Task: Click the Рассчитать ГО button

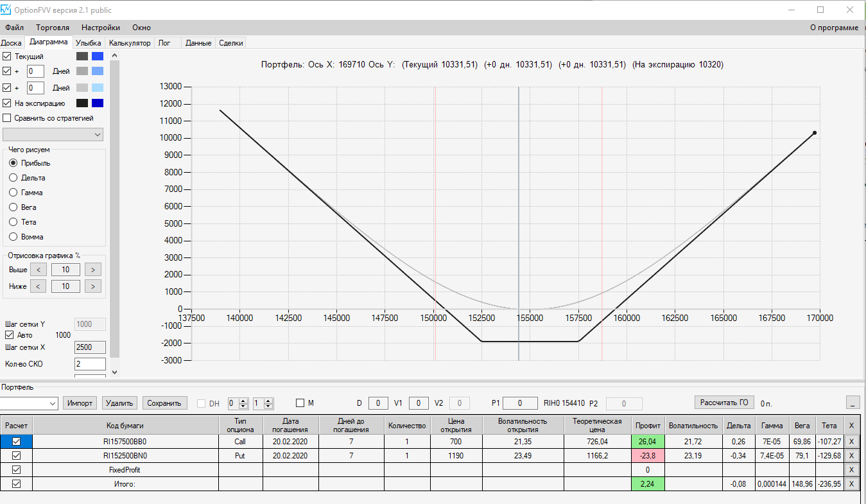Action: (x=725, y=403)
